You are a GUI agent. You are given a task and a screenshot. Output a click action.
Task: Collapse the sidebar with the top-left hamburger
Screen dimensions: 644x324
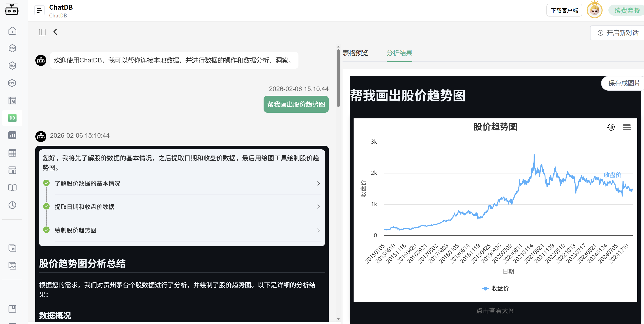39,10
